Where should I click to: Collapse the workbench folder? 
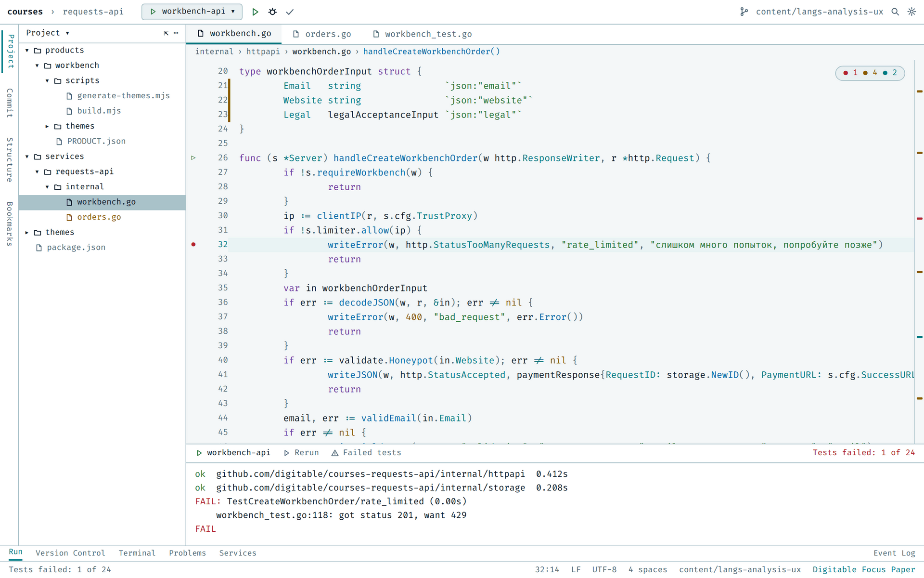pyautogui.click(x=38, y=66)
